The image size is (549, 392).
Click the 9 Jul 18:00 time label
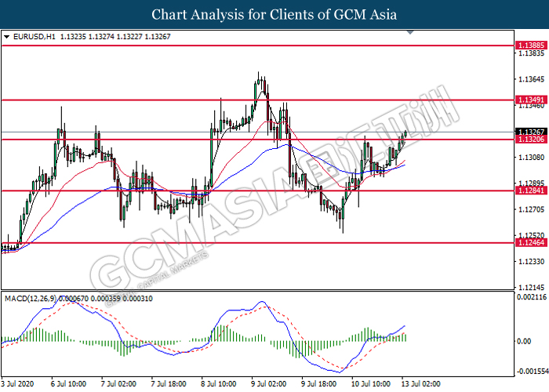point(318,384)
